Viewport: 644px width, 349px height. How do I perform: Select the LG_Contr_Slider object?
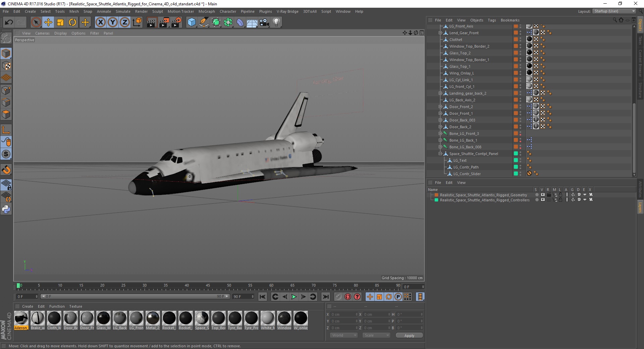(x=467, y=174)
